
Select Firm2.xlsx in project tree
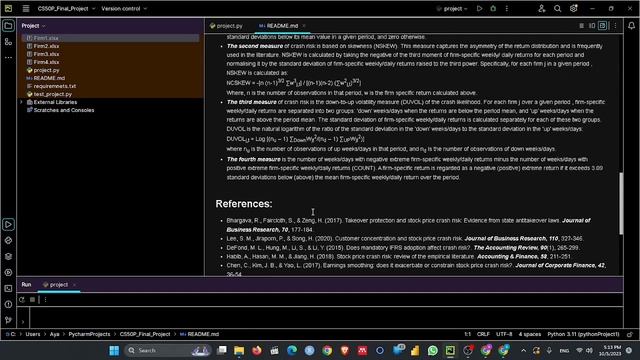[46, 46]
